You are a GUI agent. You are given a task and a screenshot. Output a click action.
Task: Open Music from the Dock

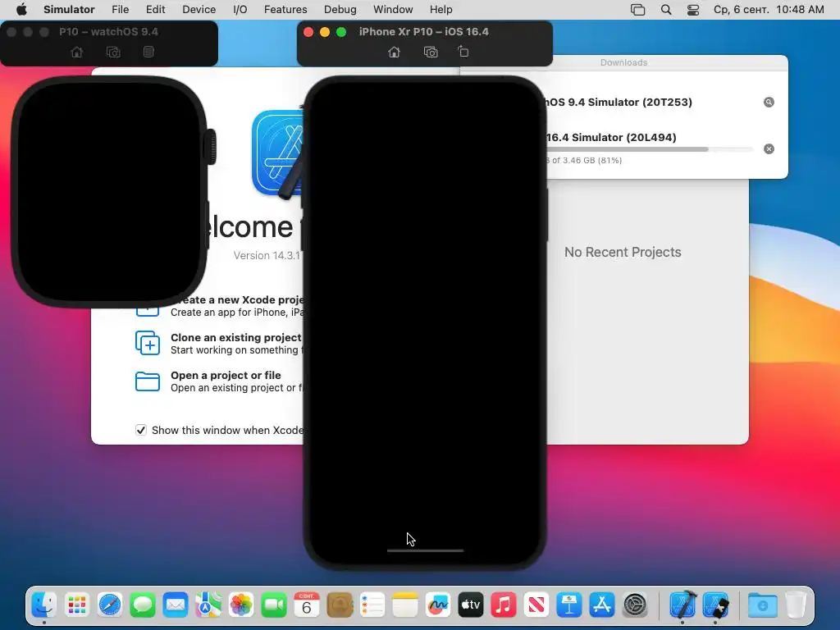pyautogui.click(x=504, y=605)
